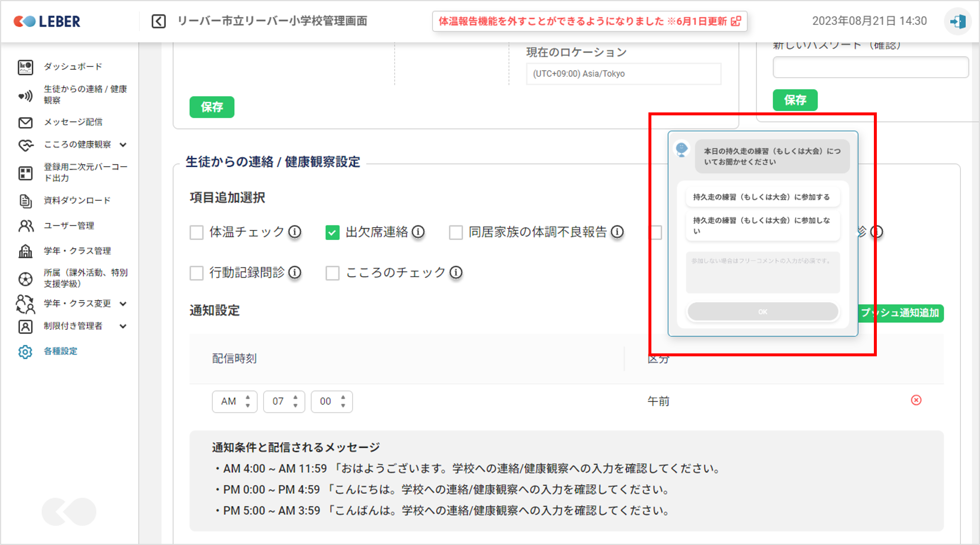Image resolution: width=980 pixels, height=545 pixels.
Task: Expand the こころの健康観察 submenu
Action: click(x=123, y=145)
